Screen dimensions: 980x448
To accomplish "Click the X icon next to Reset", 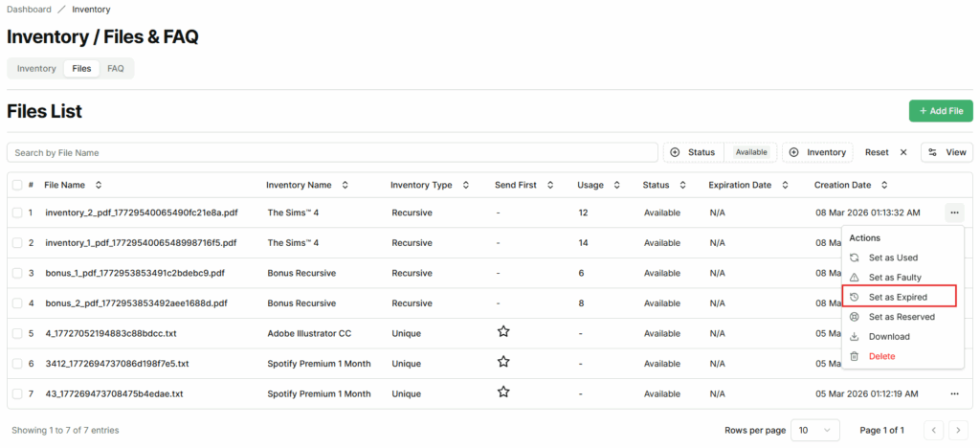I will point(902,152).
